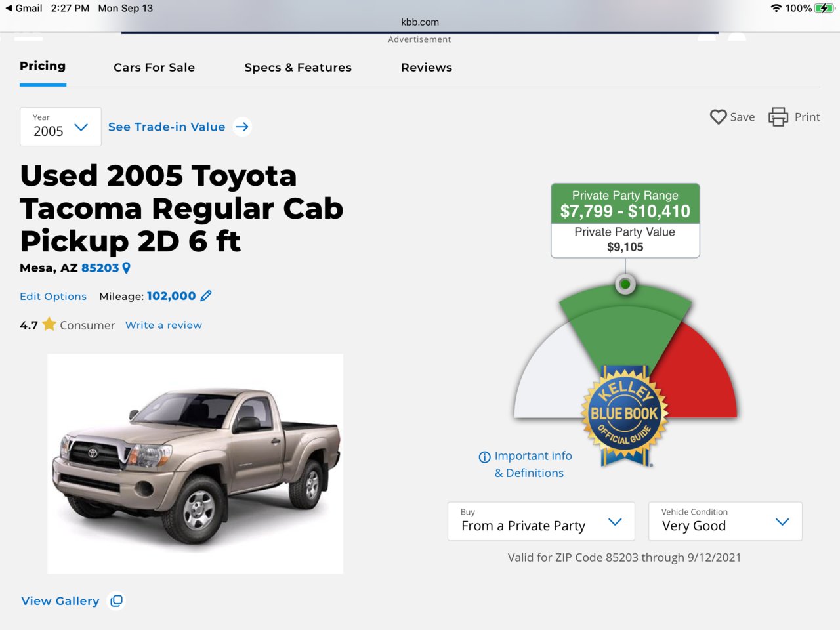Tap the green gauge marker on price meter

pos(625,284)
